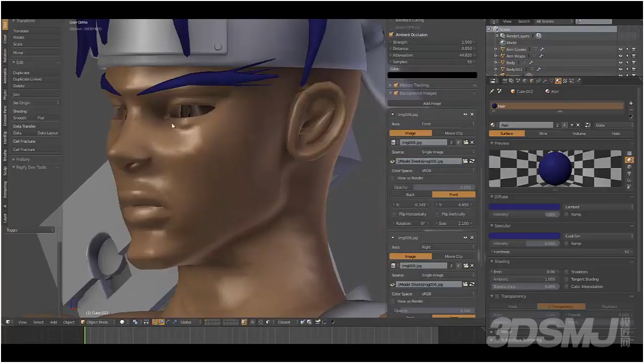Select the sphere preview shape icon
The width and height of the screenshot is (644, 363).
629,160
